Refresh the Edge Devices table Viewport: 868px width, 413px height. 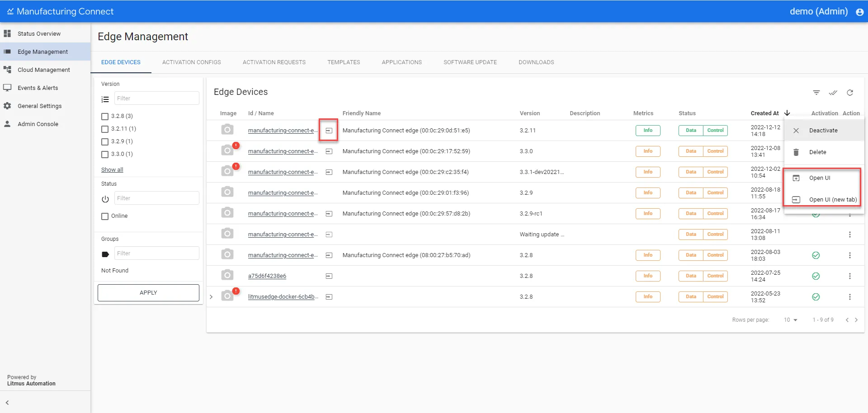coord(850,93)
